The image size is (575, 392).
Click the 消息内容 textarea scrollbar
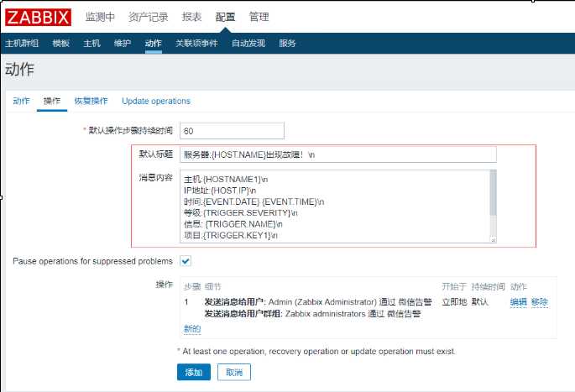[494, 192]
